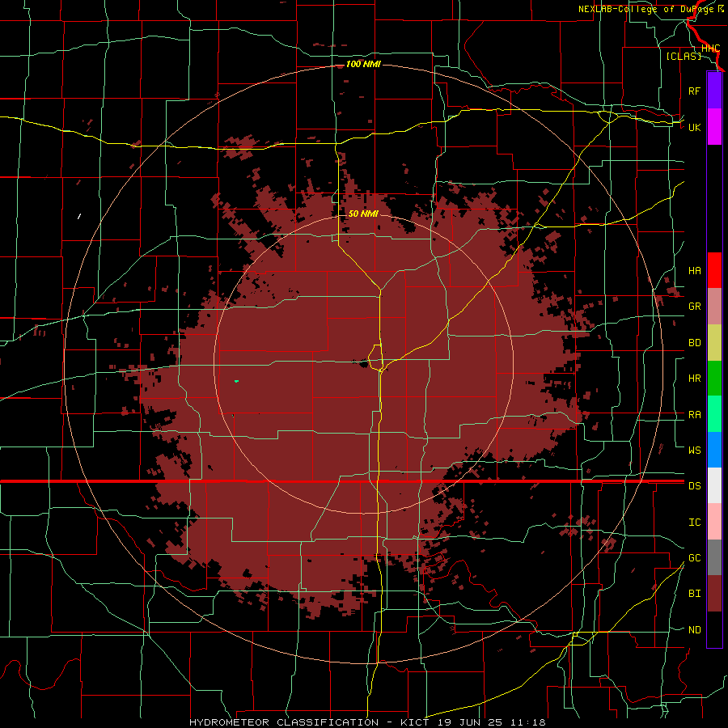Click the BD legend label
This screenshot has height=728, width=728.
(695, 343)
